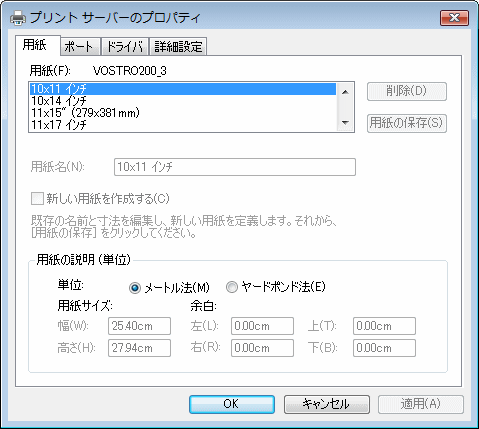Click the 右(R) margin field
The image size is (479, 429).
pos(262,348)
